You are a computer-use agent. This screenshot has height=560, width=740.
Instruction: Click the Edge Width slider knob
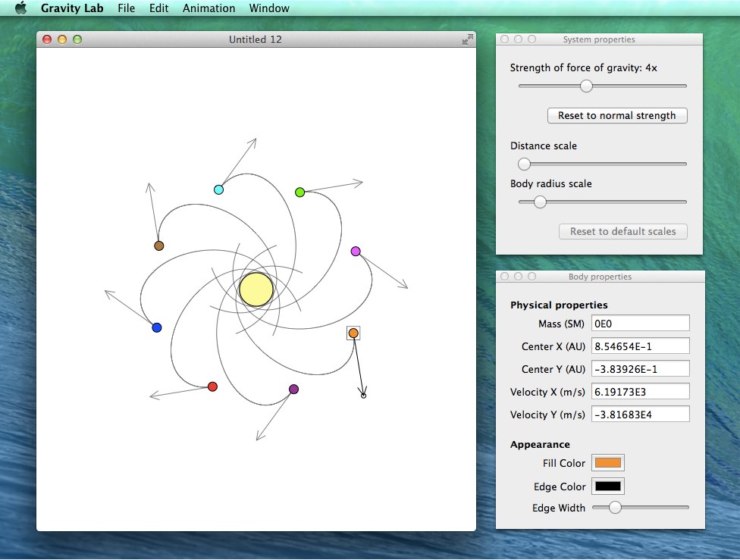(x=615, y=508)
